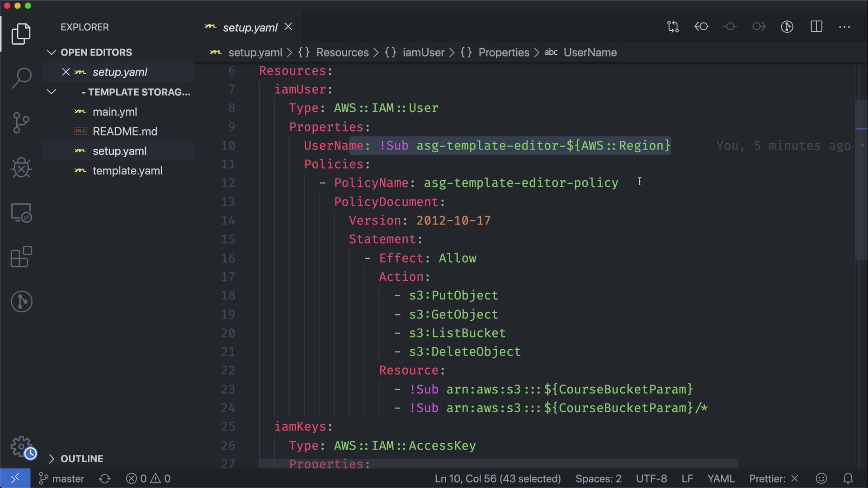Open the Source Control view
The width and height of the screenshot is (868, 488).
(21, 122)
